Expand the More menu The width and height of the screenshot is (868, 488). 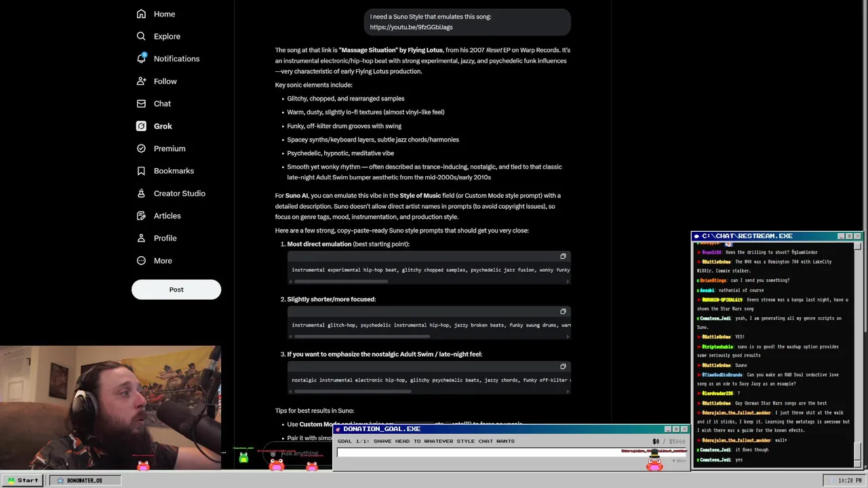click(x=154, y=260)
